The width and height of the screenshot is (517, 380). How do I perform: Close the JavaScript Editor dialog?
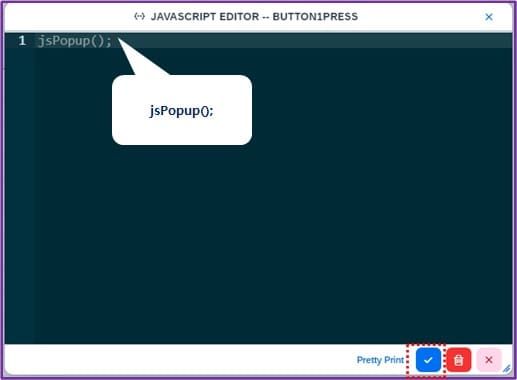click(489, 17)
